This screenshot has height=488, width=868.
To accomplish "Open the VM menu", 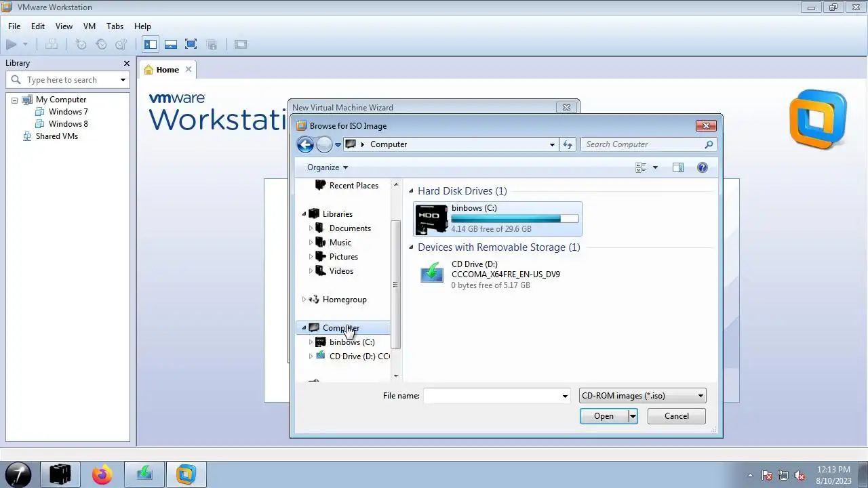I will tap(90, 26).
